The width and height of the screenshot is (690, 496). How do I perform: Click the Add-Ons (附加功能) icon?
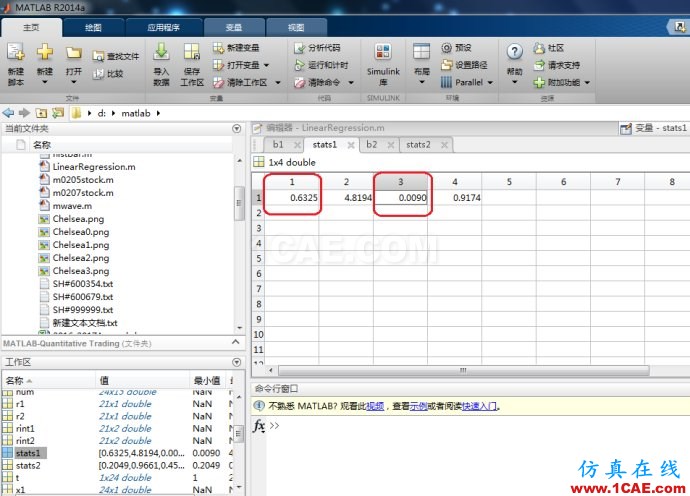[539, 82]
